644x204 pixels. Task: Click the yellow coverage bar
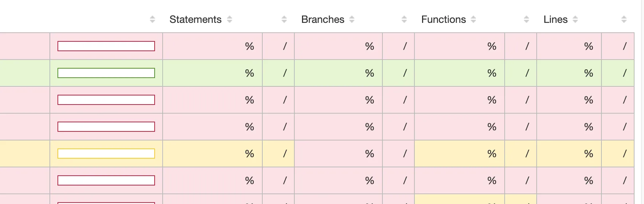(106, 154)
